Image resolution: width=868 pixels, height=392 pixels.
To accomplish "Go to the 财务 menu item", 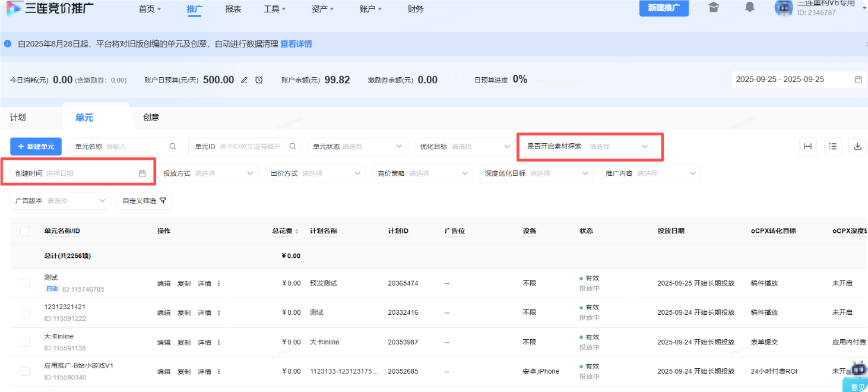I will pyautogui.click(x=416, y=9).
